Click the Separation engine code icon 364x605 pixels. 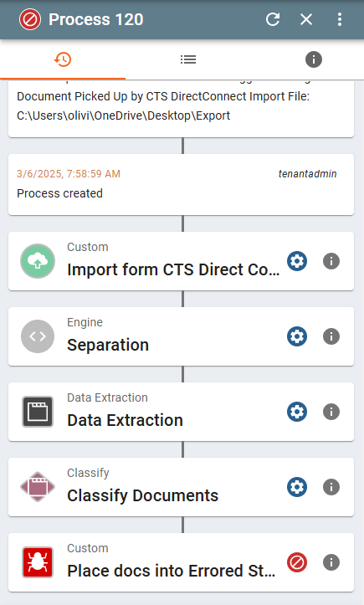[x=38, y=336]
